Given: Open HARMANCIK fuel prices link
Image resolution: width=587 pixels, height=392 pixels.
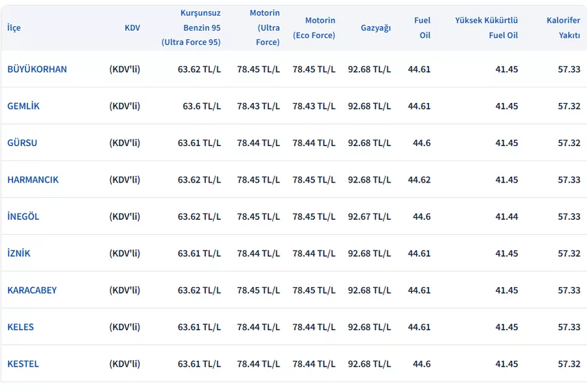Looking at the screenshot, I should click(33, 179).
